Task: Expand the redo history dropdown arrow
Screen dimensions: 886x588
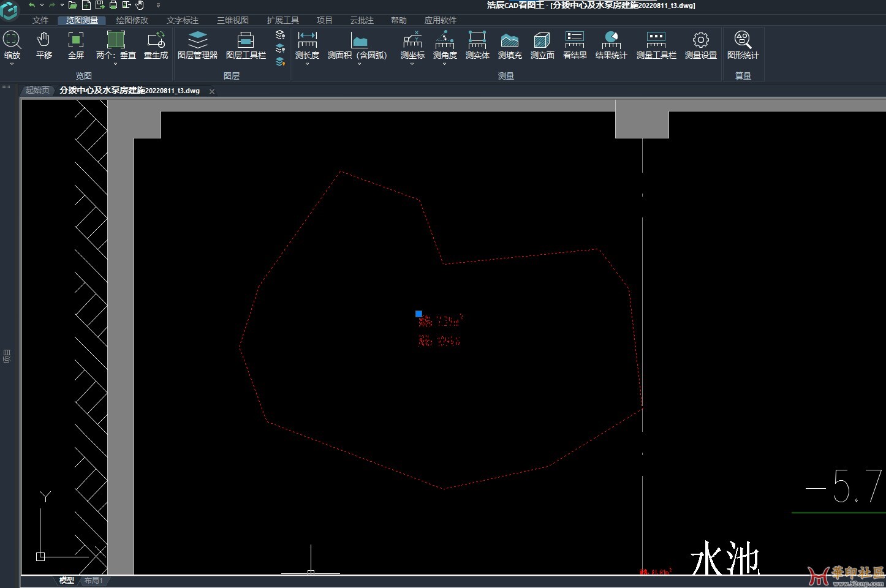Action: 62,5
